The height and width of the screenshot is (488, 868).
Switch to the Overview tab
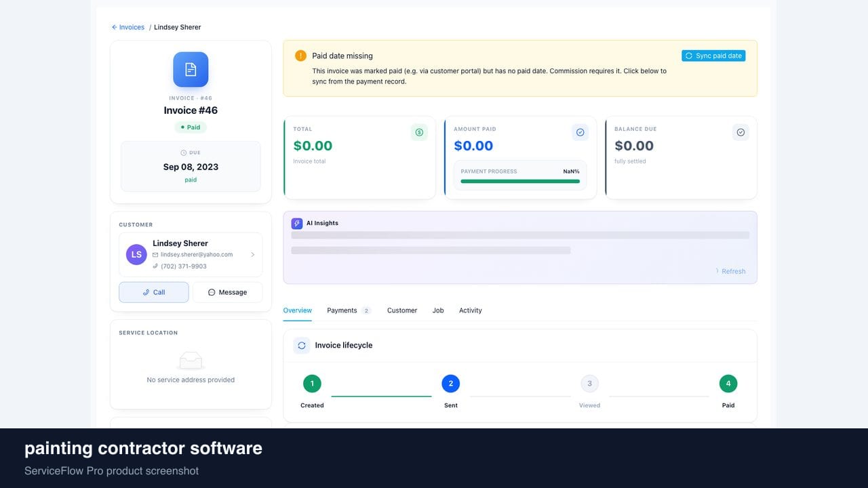click(x=298, y=310)
